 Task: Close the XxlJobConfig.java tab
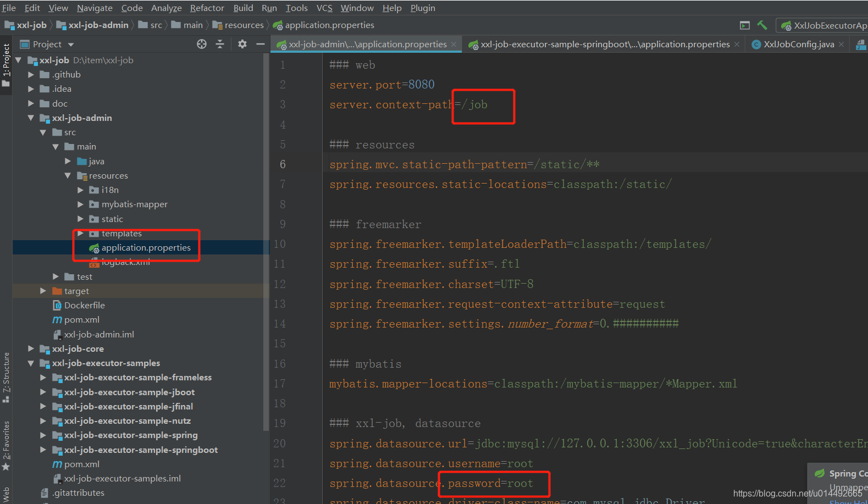841,45
